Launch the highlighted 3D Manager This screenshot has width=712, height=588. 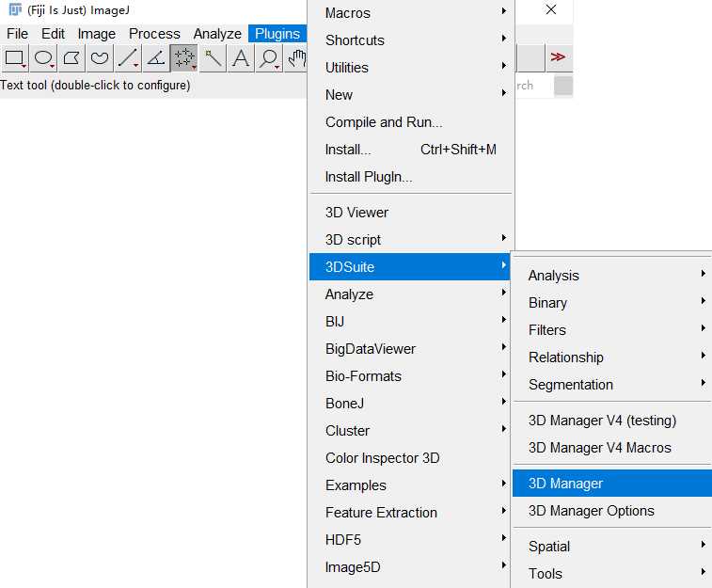(612, 484)
